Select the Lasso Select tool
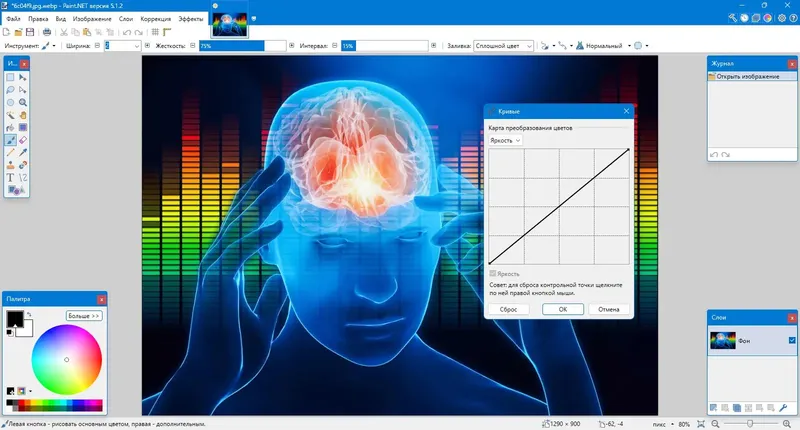Viewport: 800px width, 430px height. tap(10, 90)
